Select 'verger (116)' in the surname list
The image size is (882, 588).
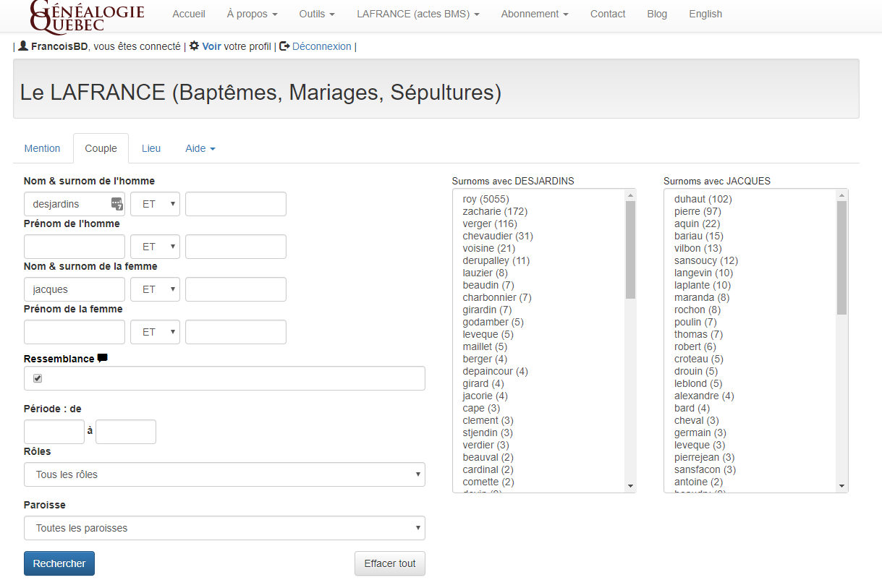pos(490,223)
